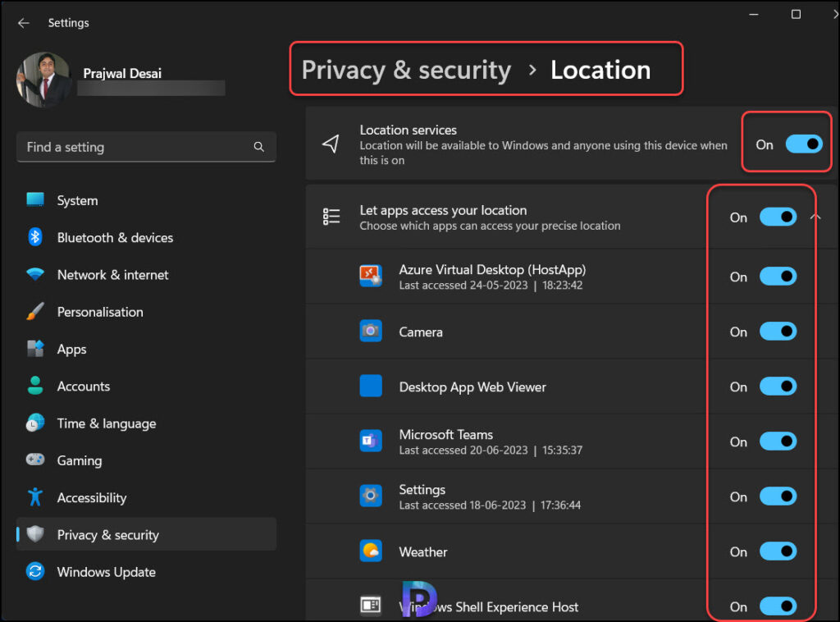Open Prajwal Desai profile picture
The image size is (840, 622).
click(x=44, y=80)
